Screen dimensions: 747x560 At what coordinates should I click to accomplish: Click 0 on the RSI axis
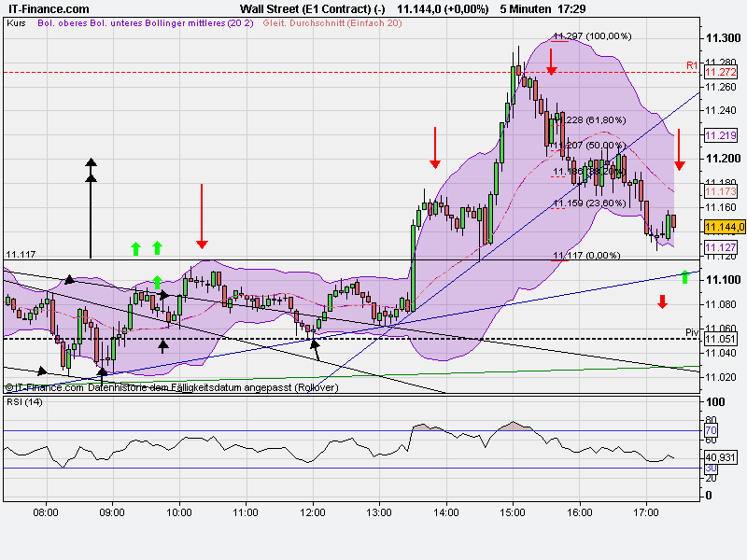tap(709, 496)
